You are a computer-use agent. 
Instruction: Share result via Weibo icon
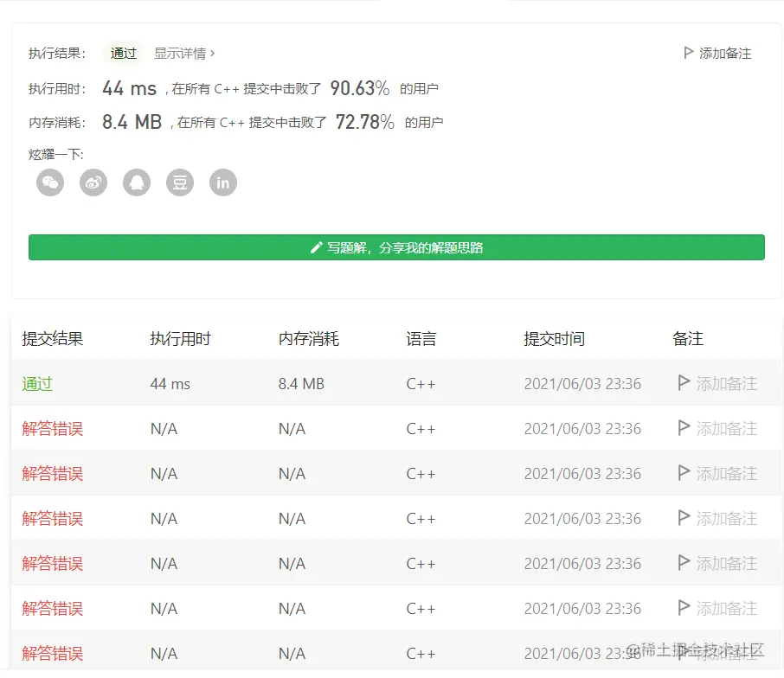pos(93,182)
